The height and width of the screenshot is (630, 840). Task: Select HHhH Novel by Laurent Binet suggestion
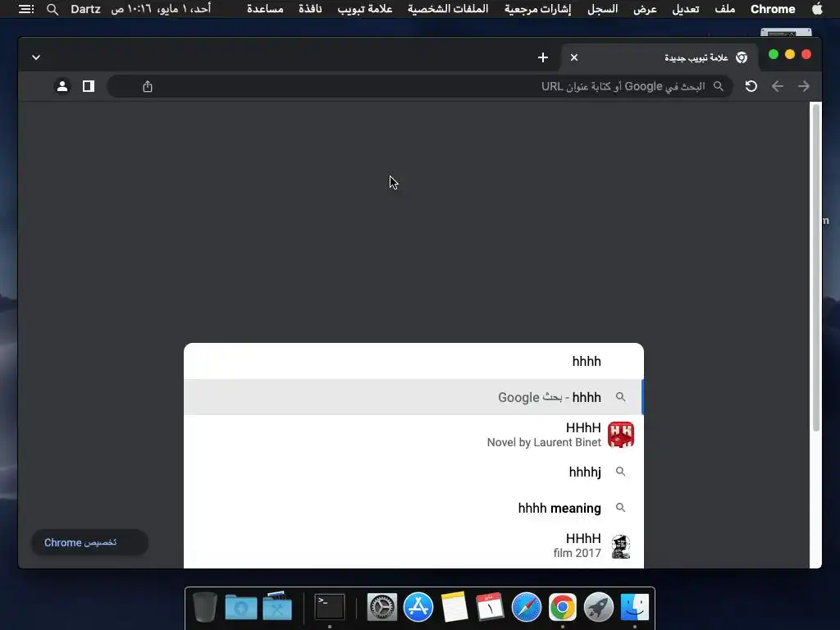click(x=413, y=435)
